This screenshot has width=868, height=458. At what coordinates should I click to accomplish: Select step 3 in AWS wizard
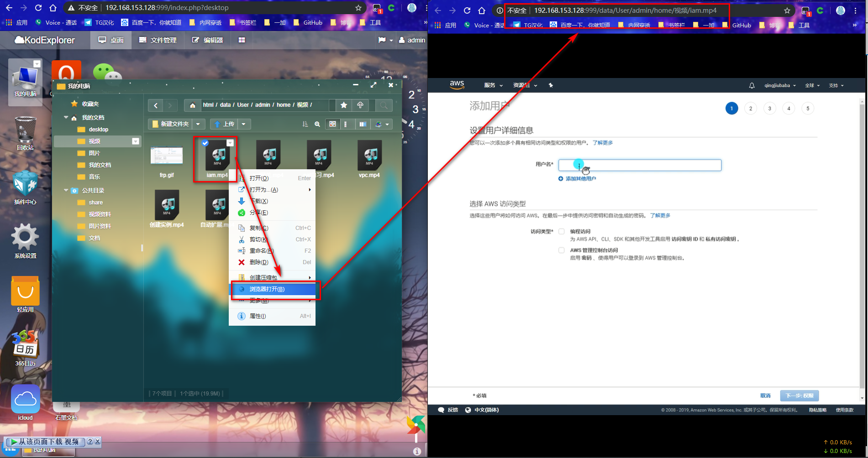pos(770,109)
